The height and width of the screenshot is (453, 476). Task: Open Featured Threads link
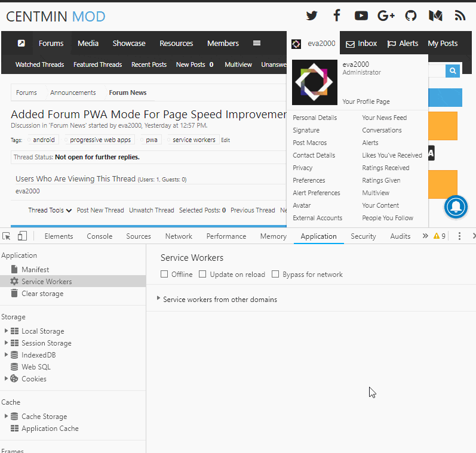(98, 64)
